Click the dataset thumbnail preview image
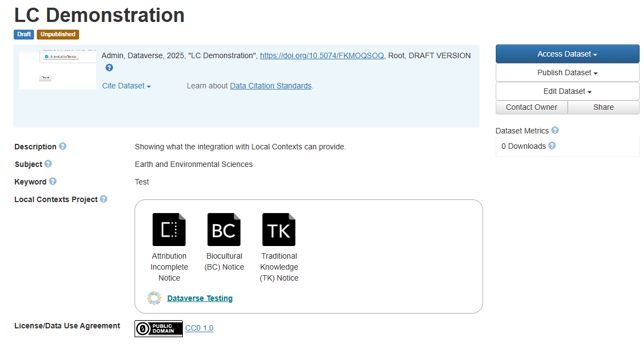 tap(57, 69)
